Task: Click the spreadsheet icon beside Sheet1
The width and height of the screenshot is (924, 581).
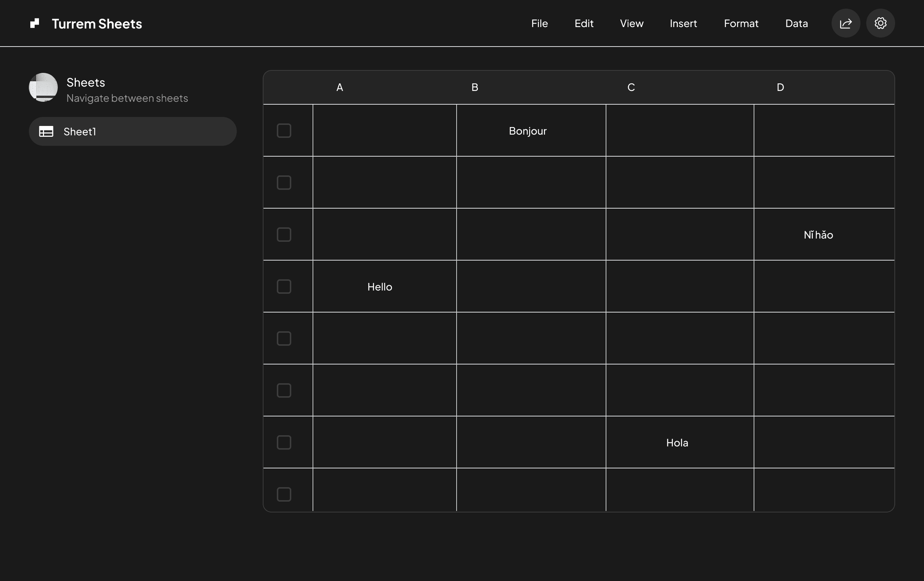Action: [x=46, y=131]
